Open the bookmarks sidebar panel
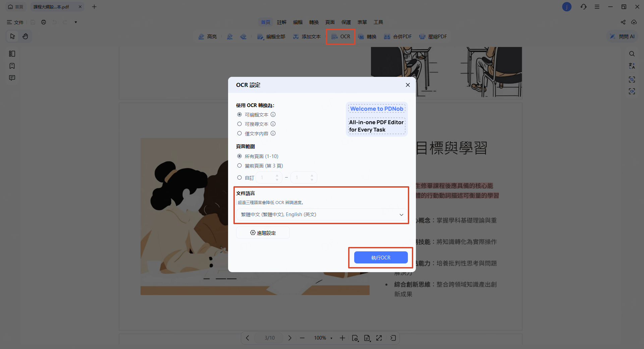This screenshot has height=349, width=644. coord(12,66)
